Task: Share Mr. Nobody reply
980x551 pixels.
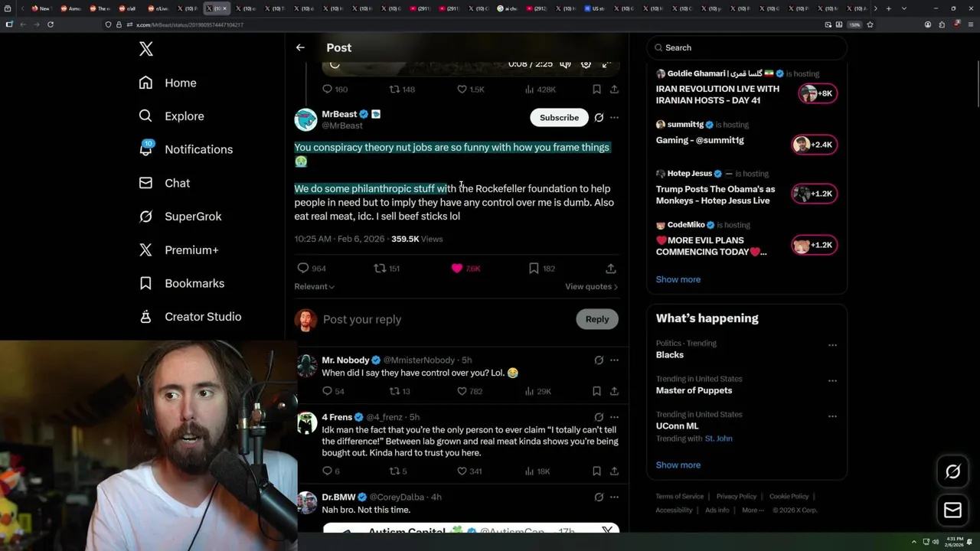Action: [614, 391]
